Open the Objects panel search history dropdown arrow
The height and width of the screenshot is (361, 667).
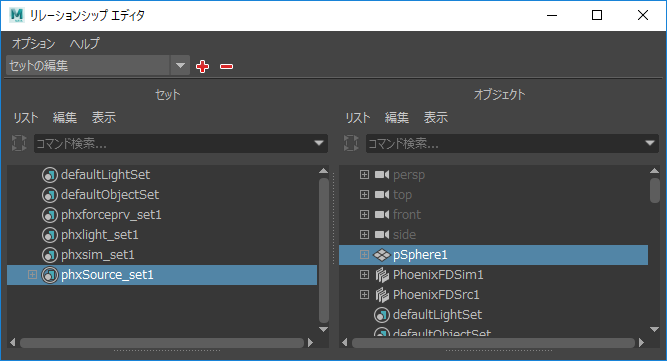tap(650, 143)
